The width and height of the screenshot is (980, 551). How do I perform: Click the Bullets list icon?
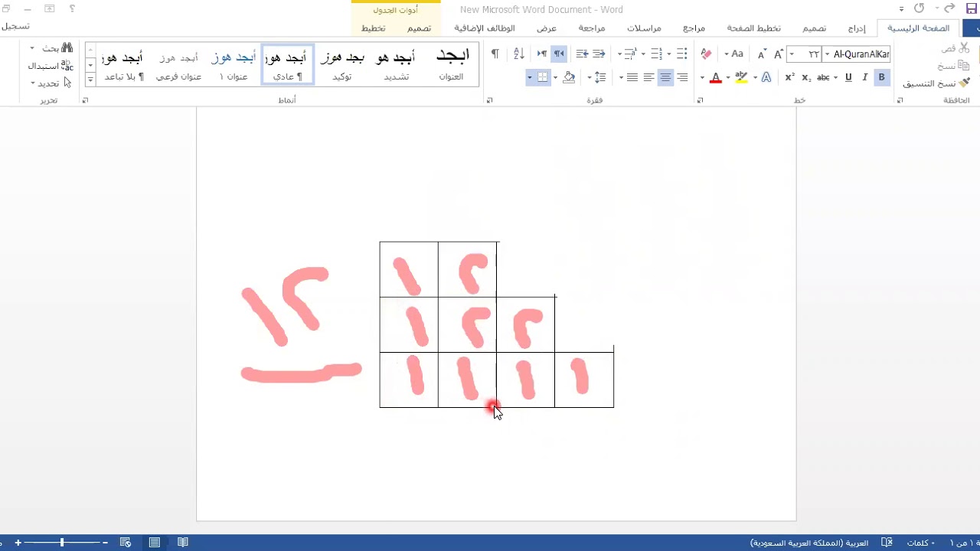pyautogui.click(x=681, y=54)
